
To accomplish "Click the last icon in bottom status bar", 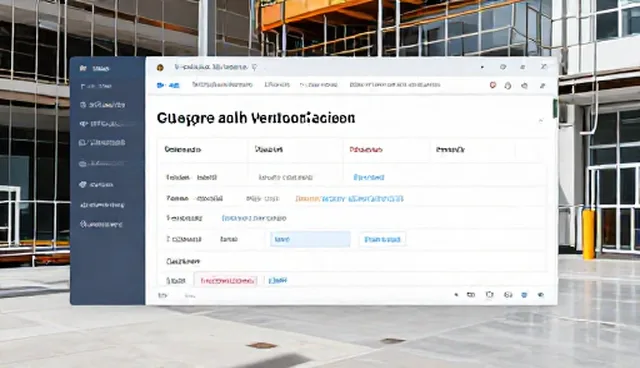I will coord(541,295).
